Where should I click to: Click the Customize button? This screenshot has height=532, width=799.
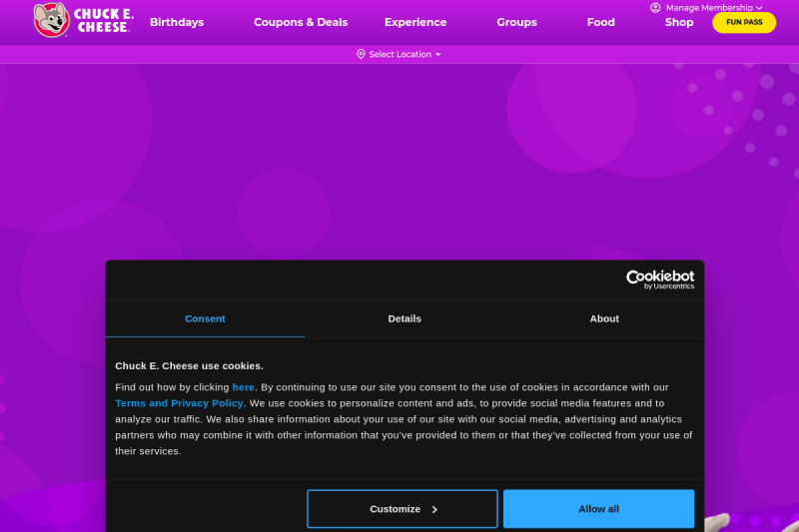pyautogui.click(x=402, y=509)
